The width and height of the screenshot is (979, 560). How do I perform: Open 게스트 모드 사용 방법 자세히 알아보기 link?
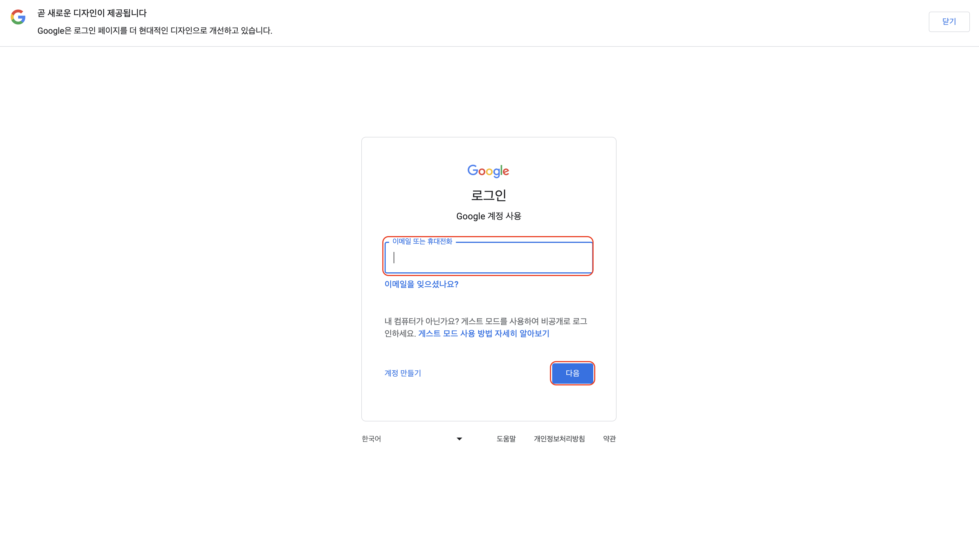point(484,334)
